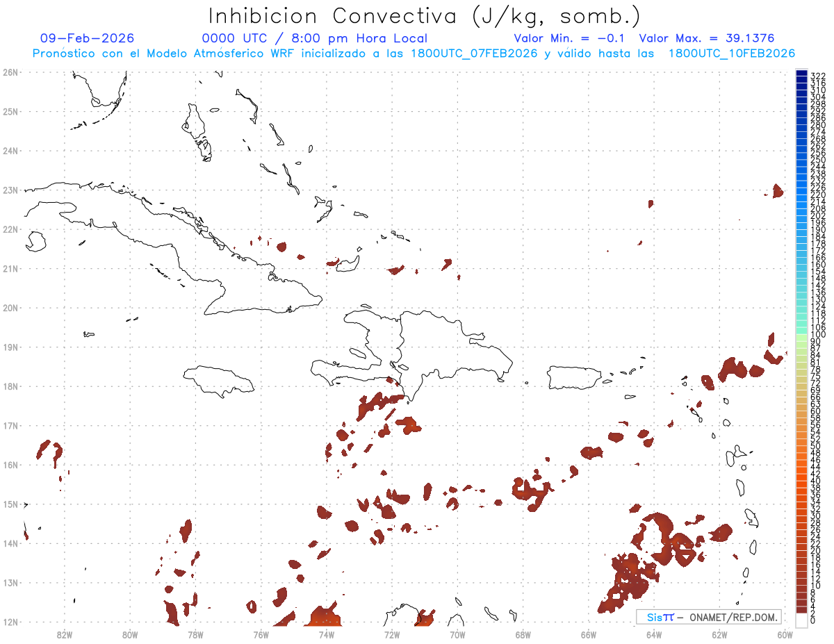
Task: Click the latitude label 21N
Action: point(10,268)
